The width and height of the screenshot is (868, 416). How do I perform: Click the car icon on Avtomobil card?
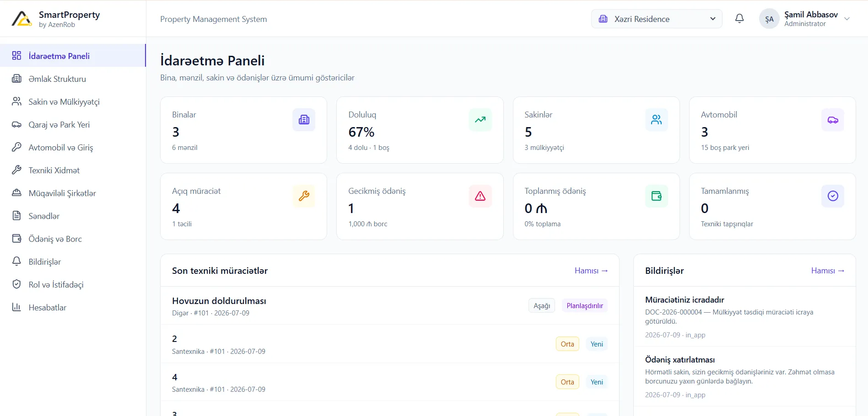pyautogui.click(x=833, y=120)
